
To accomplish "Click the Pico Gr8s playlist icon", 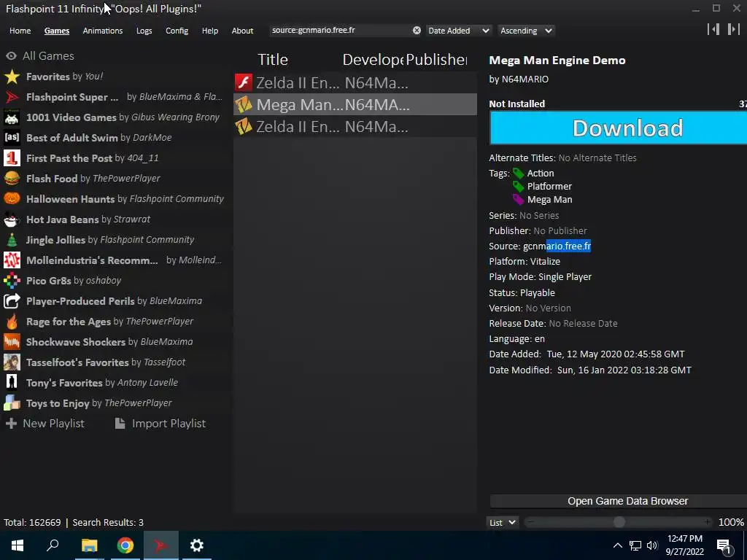I will pos(12,281).
